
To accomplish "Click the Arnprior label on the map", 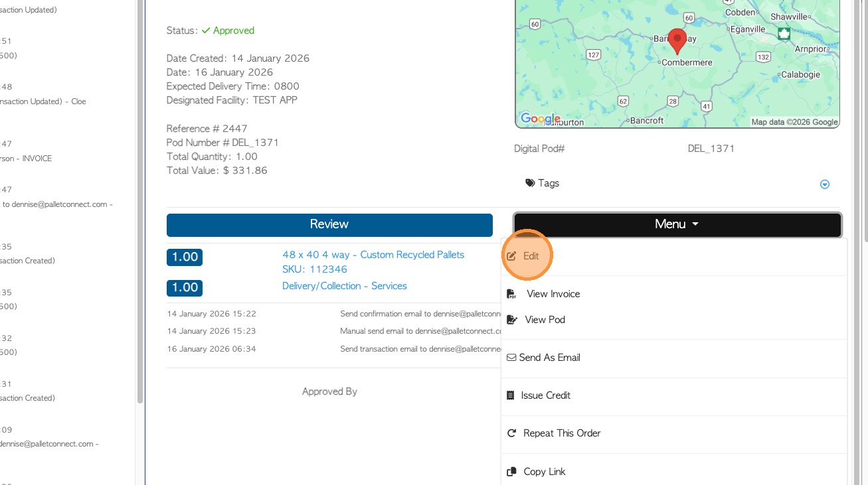I will pos(811,49).
